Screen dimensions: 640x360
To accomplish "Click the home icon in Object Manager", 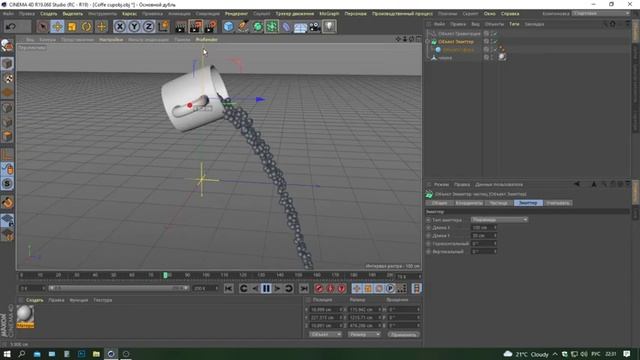I will click(x=613, y=24).
